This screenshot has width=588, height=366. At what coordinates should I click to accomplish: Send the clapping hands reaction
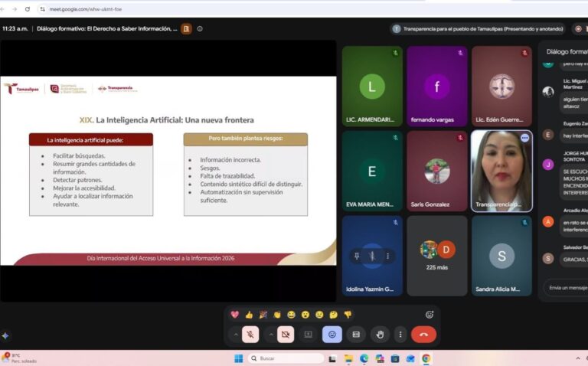point(277,315)
